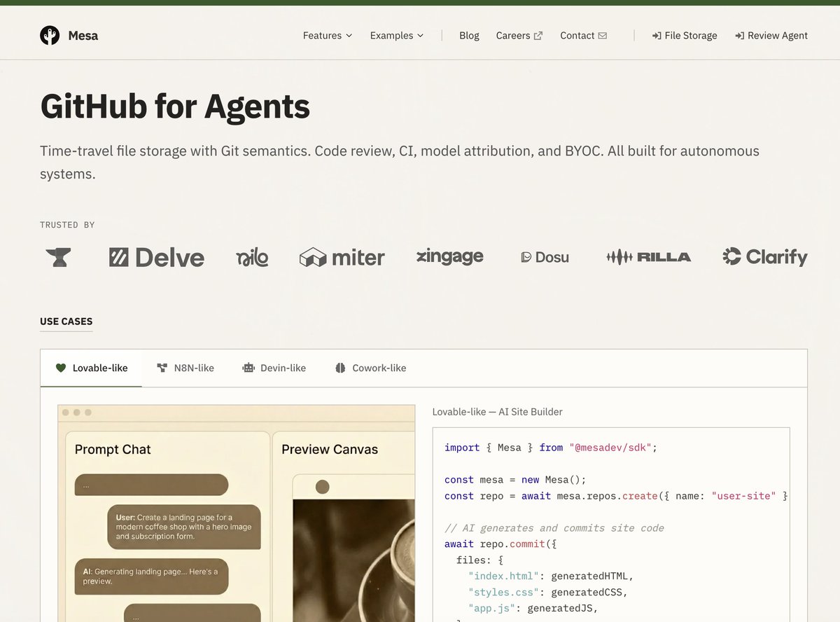Expand the Features dropdown menu
The image size is (840, 622).
[x=328, y=36]
